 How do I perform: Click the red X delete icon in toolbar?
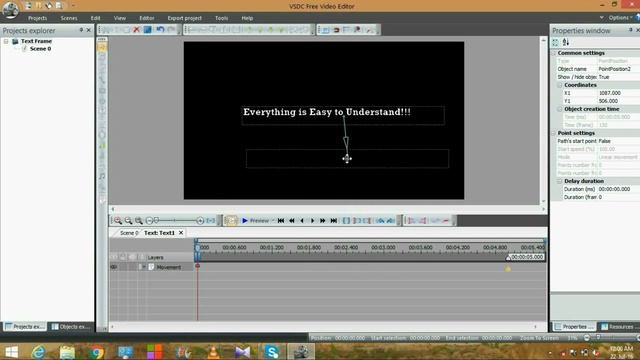click(137, 29)
